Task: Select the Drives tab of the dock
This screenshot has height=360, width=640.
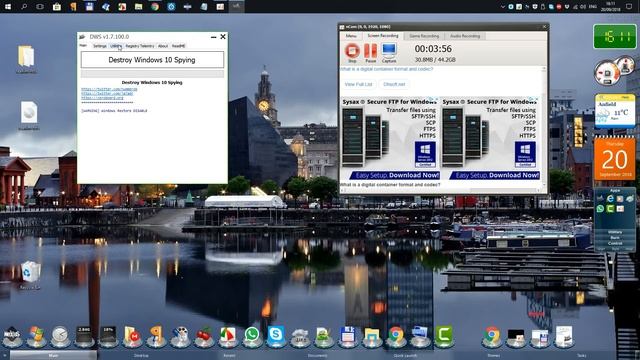Action: tap(493, 356)
